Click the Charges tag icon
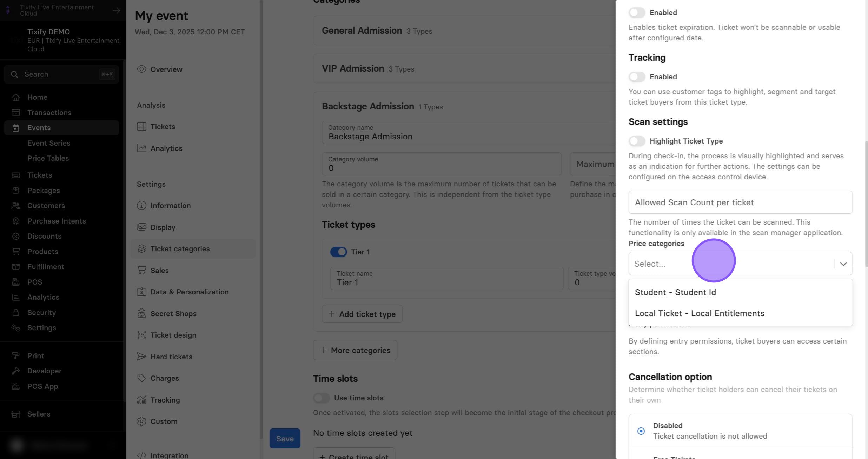Viewport: 868px width, 459px height. click(141, 378)
